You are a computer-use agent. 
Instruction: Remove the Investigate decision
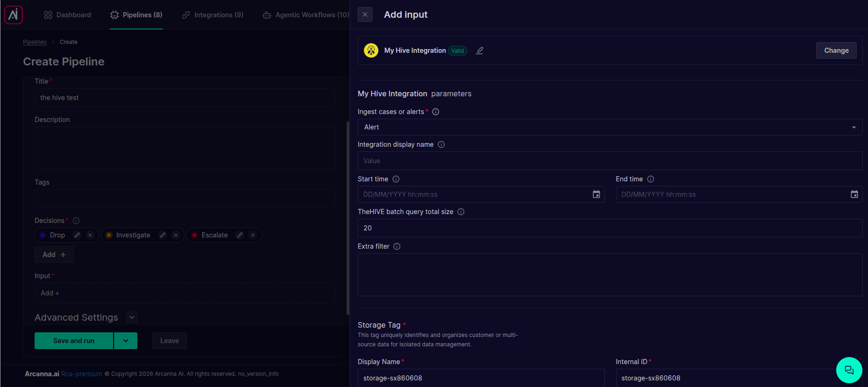coord(176,235)
